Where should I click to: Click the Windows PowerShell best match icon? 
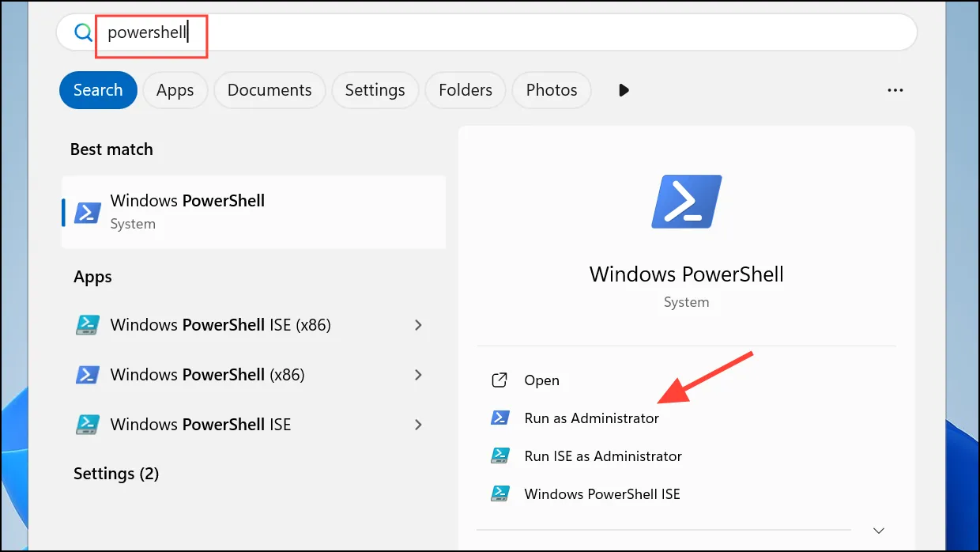(87, 212)
